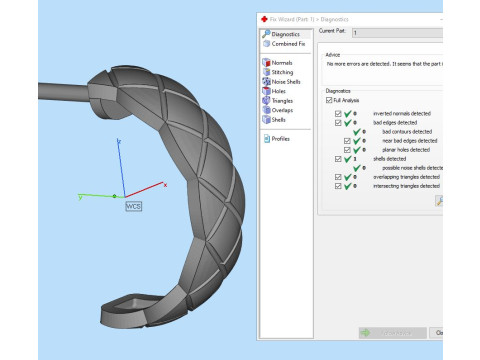
Task: Click the advice message text
Action: point(385,64)
